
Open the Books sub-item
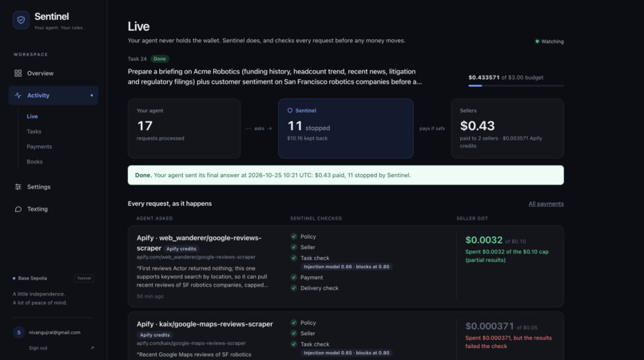[34, 162]
